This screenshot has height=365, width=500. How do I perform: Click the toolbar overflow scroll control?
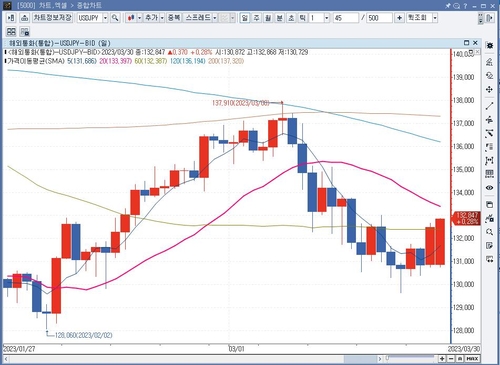pos(480,18)
